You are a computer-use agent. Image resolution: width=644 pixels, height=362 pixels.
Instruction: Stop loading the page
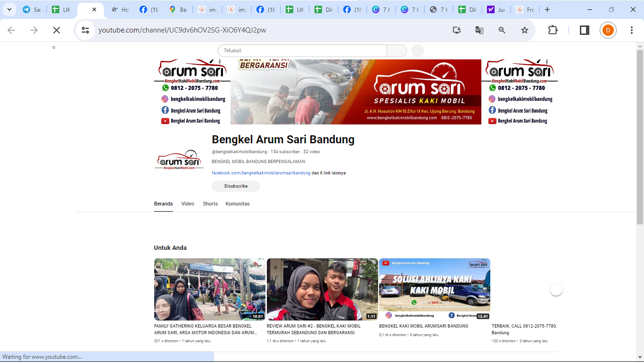tap(56, 30)
